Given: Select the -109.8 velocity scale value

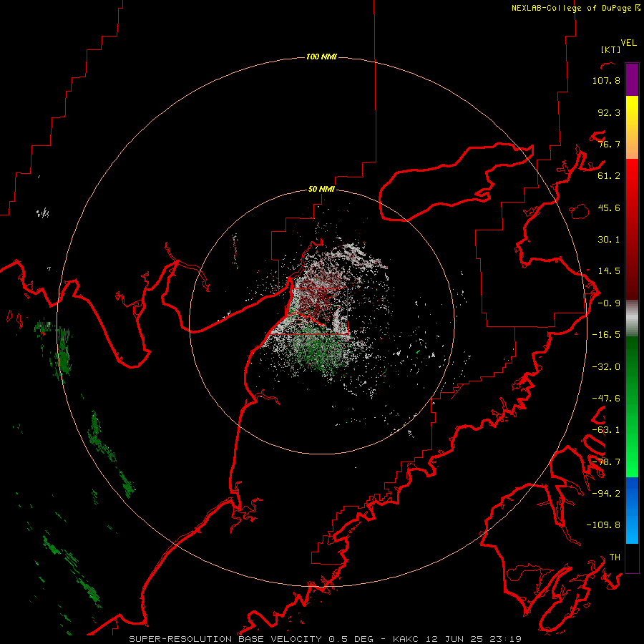Looking at the screenshot, I should click(603, 525).
